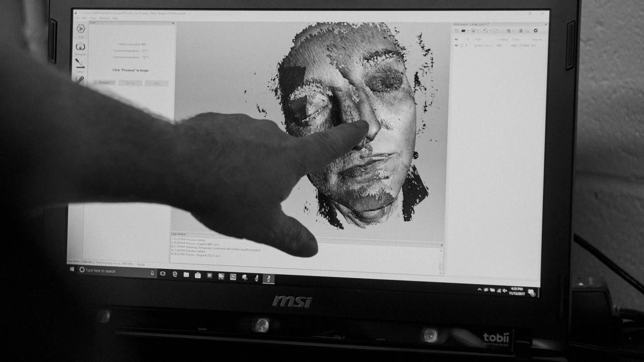This screenshot has width=644, height=362.
Task: Toggle visibility eye of the Spider Scan row
Action: click(457, 45)
